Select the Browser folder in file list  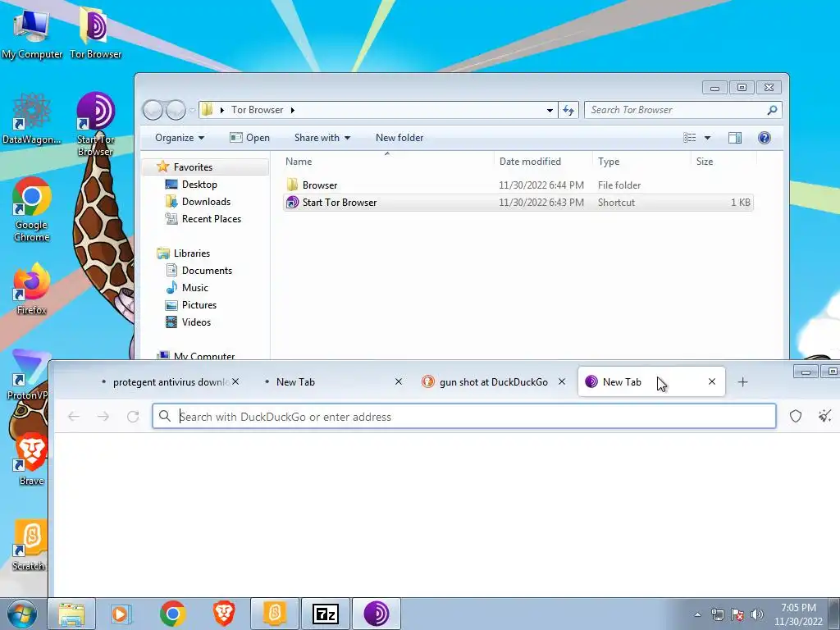click(518, 185)
